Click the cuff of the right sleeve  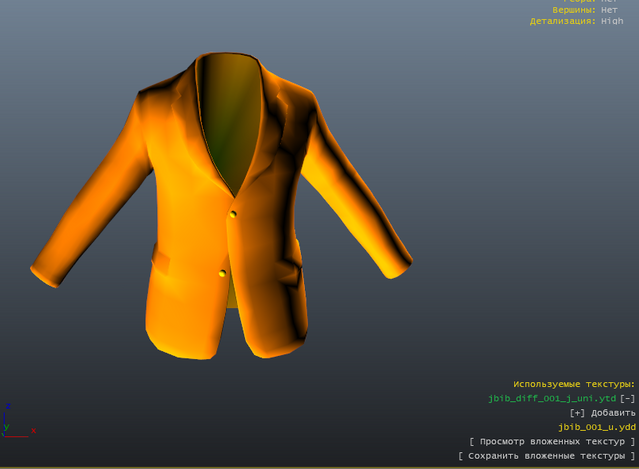pos(394,263)
